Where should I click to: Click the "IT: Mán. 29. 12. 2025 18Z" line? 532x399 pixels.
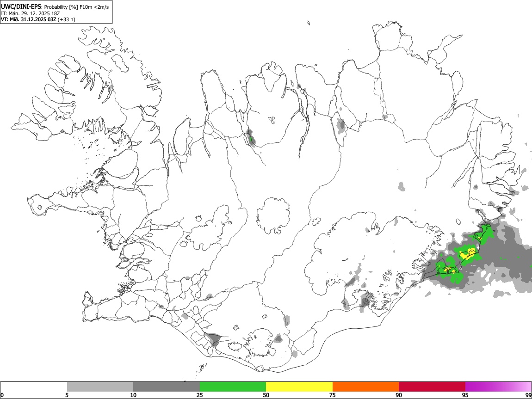point(30,13)
